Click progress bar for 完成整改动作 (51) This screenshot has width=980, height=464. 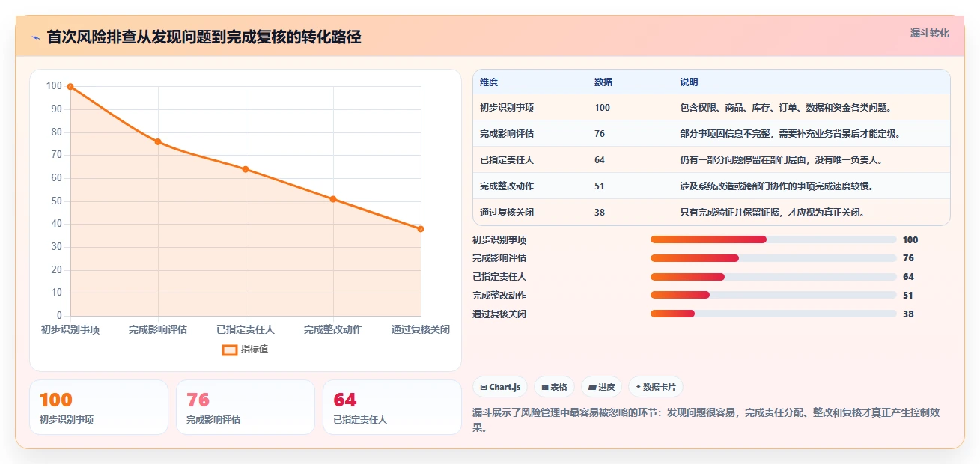773,296
